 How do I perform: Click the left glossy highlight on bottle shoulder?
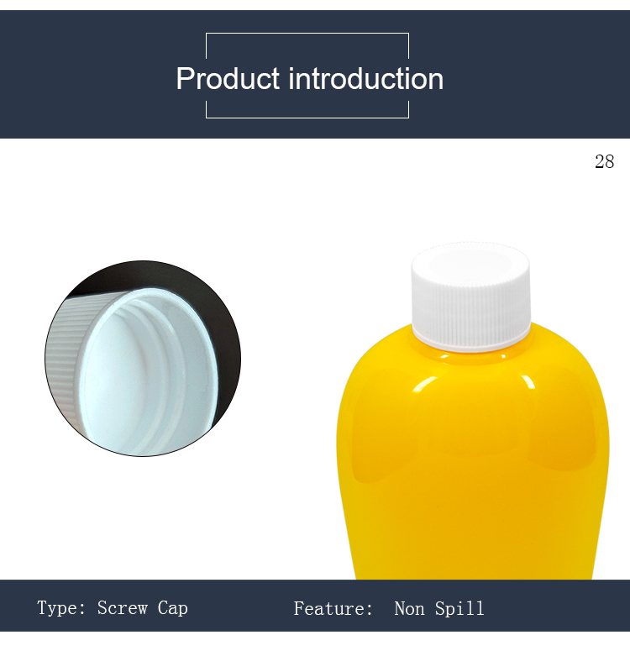(x=418, y=384)
